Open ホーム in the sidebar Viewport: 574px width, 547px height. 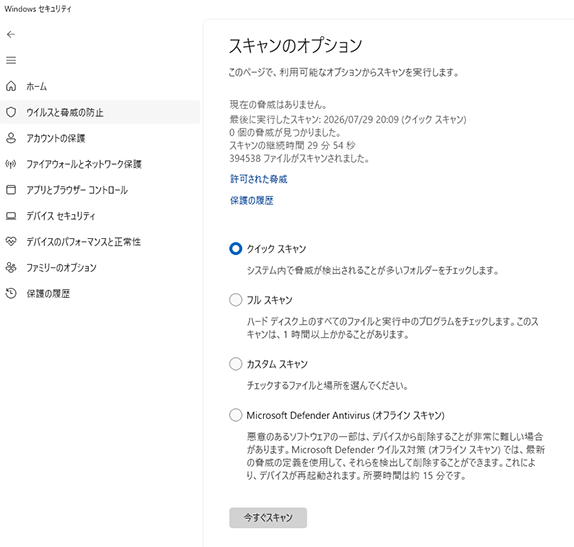point(100,86)
